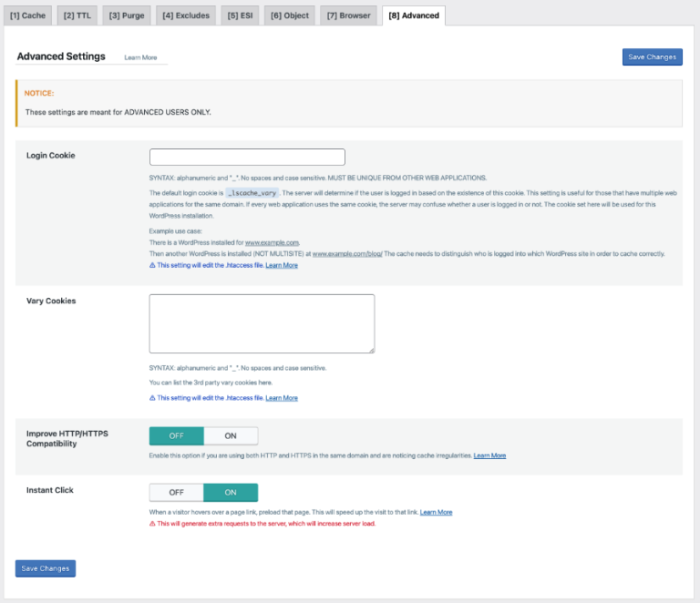This screenshot has width=700, height=603.
Task: Click the NOTICE: heading text
Action: (39, 93)
